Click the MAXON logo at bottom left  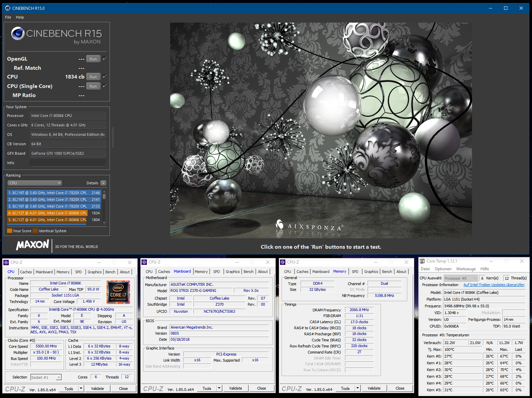(x=33, y=245)
